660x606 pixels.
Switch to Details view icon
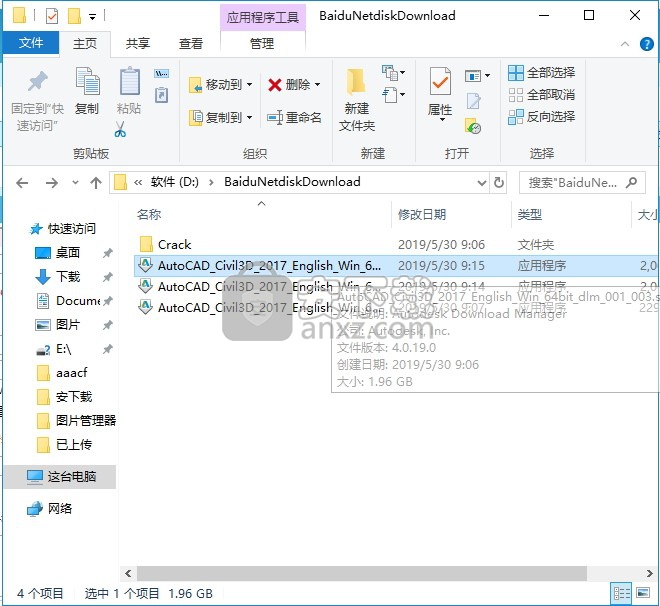621,593
